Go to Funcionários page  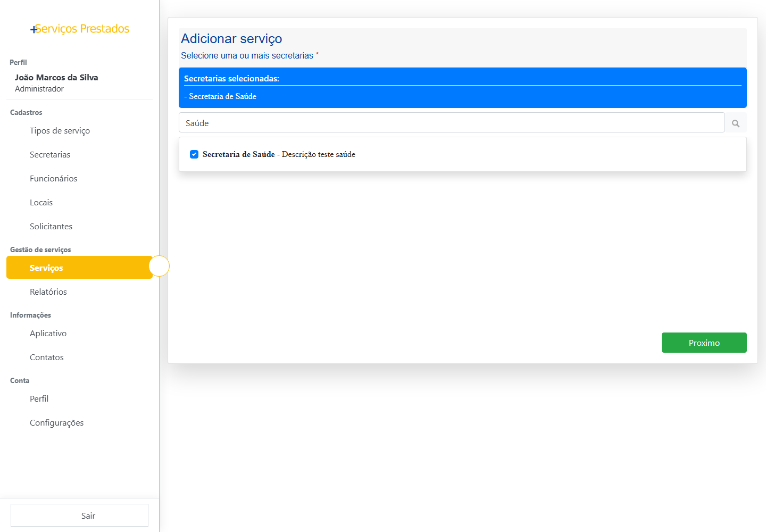point(79,179)
